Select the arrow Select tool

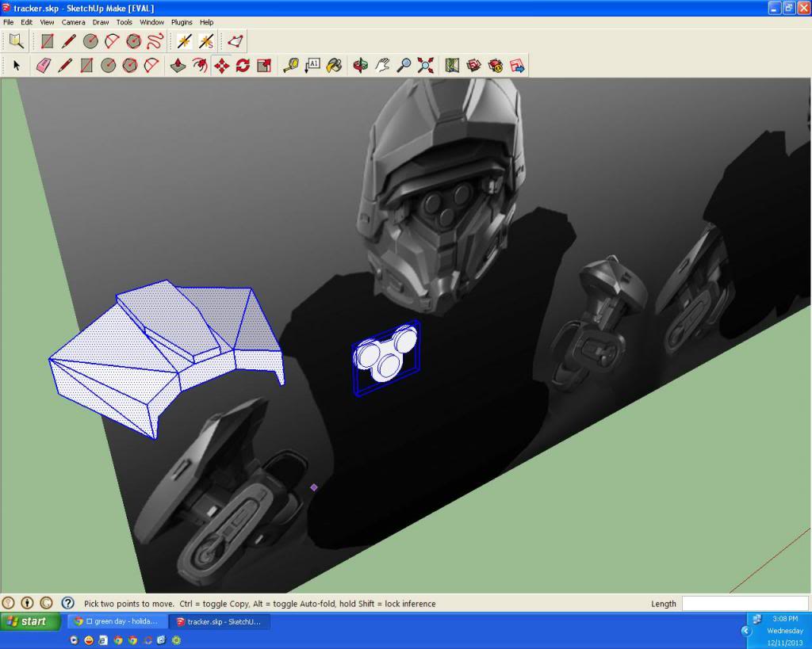(17, 66)
